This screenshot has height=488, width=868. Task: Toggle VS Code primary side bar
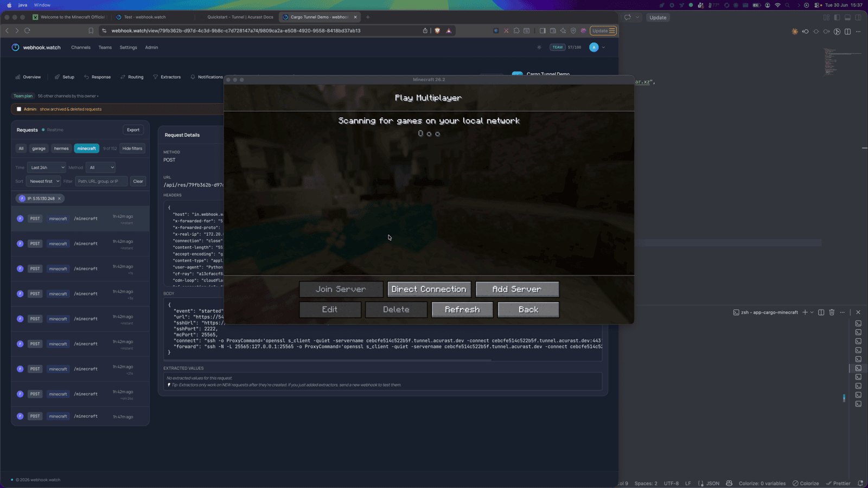pyautogui.click(x=837, y=17)
